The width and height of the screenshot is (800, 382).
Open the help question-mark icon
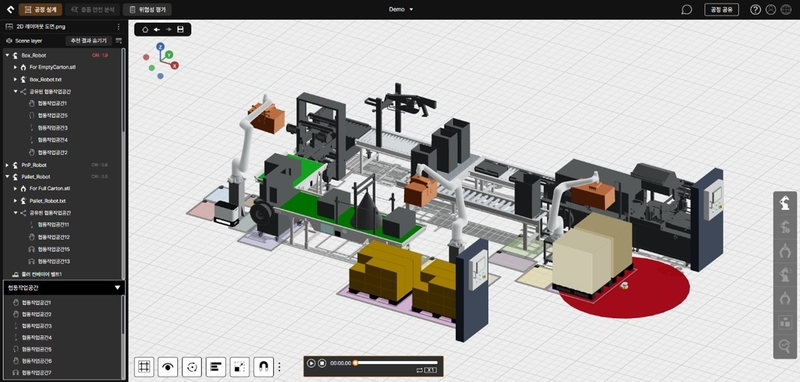point(756,10)
